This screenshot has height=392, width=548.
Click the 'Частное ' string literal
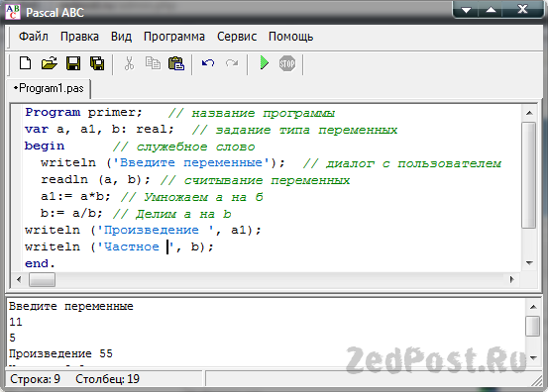136,246
